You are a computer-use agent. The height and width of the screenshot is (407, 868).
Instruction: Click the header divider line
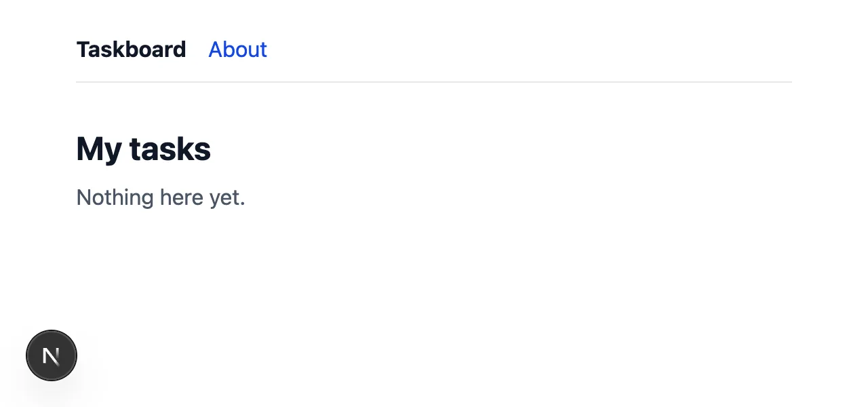(434, 82)
